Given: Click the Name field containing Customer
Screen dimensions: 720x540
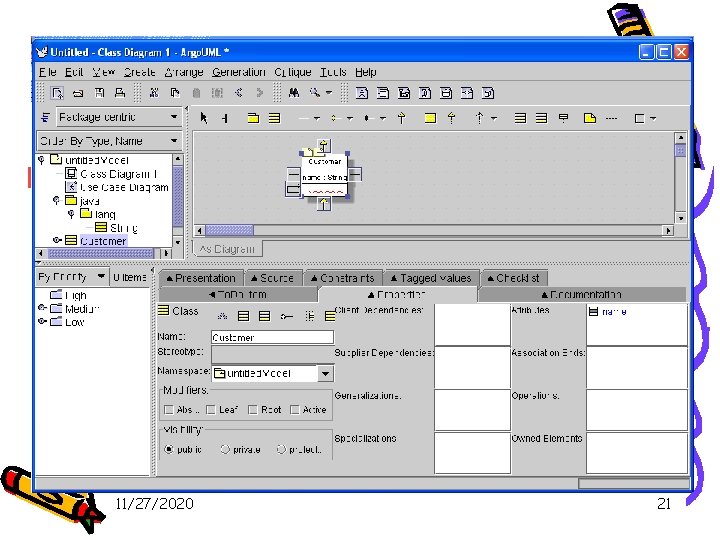Looking at the screenshot, I should tap(272, 338).
